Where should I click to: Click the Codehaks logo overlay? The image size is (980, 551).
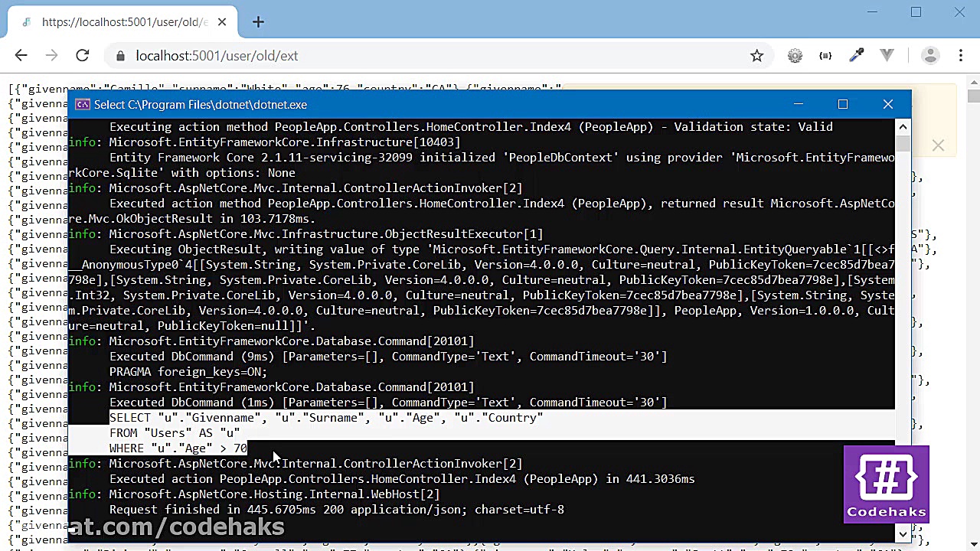(886, 484)
